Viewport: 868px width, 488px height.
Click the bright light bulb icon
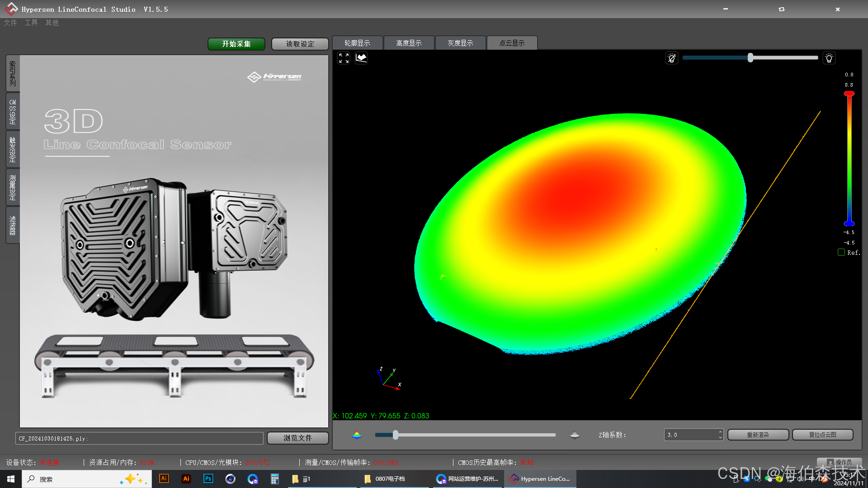[x=829, y=58]
